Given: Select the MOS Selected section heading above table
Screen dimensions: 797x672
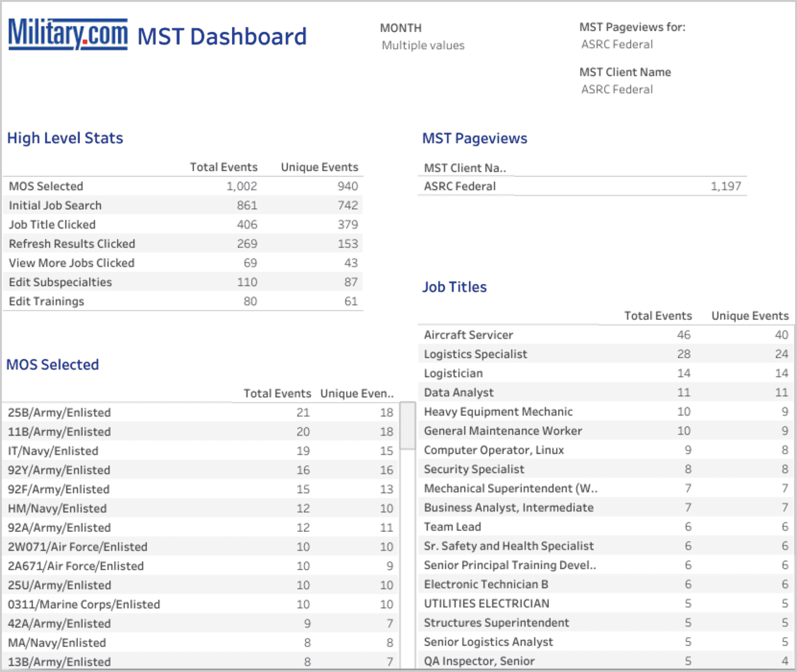Looking at the screenshot, I should (53, 364).
